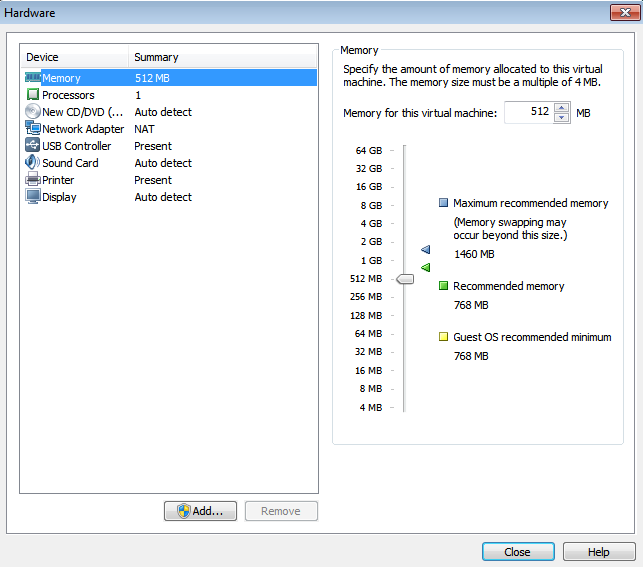Viewport: 643px width, 567px height.
Task: Click the Sound Card speaker icon
Action: pos(33,162)
